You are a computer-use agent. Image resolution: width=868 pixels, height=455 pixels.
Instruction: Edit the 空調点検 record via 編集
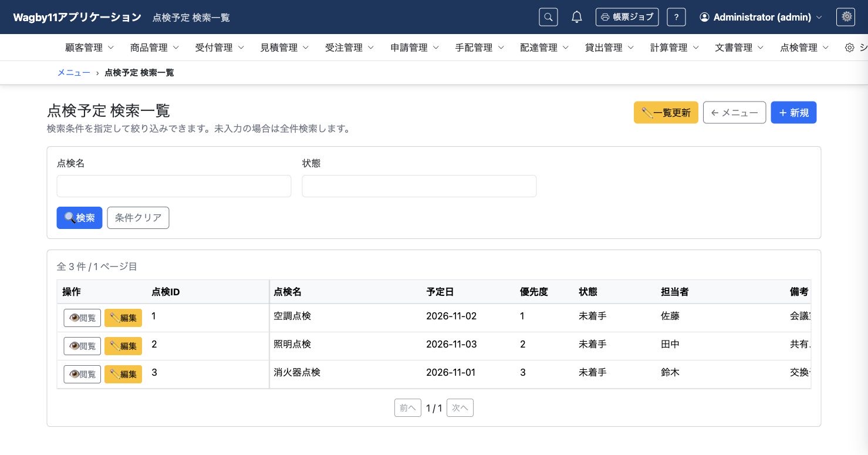click(123, 318)
